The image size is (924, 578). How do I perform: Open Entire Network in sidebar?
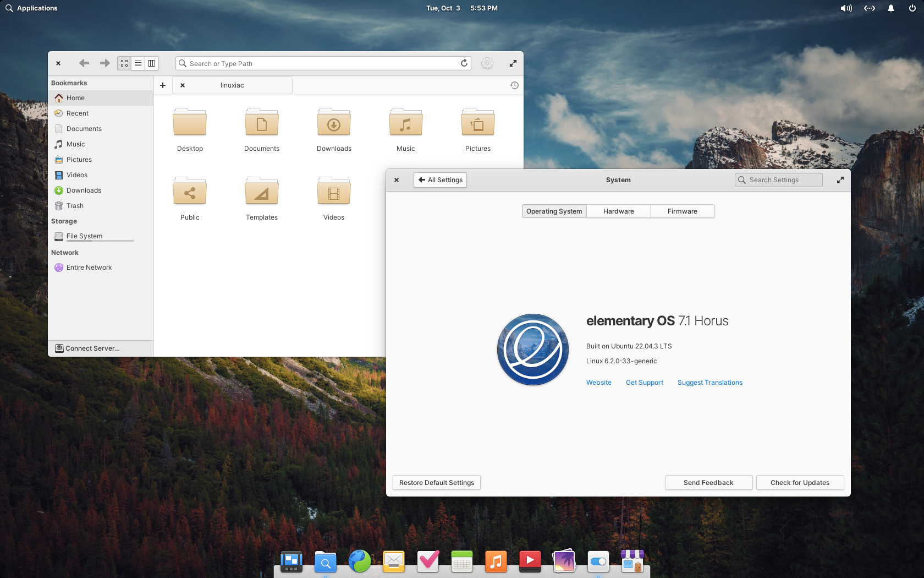point(100,268)
